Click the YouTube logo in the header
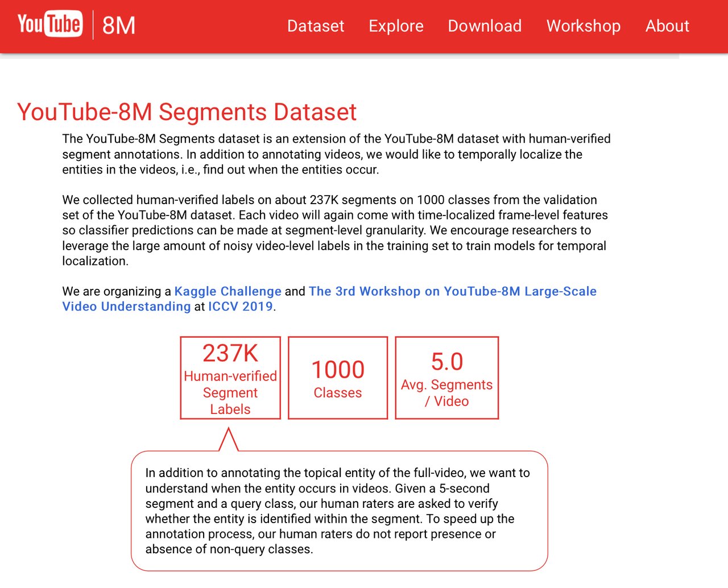 (x=50, y=24)
